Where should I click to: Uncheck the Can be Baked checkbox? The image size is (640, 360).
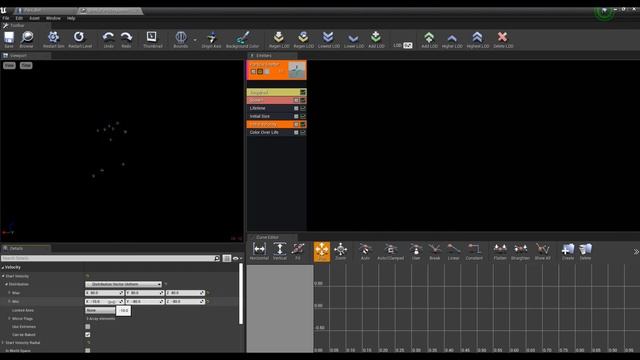coord(88,335)
